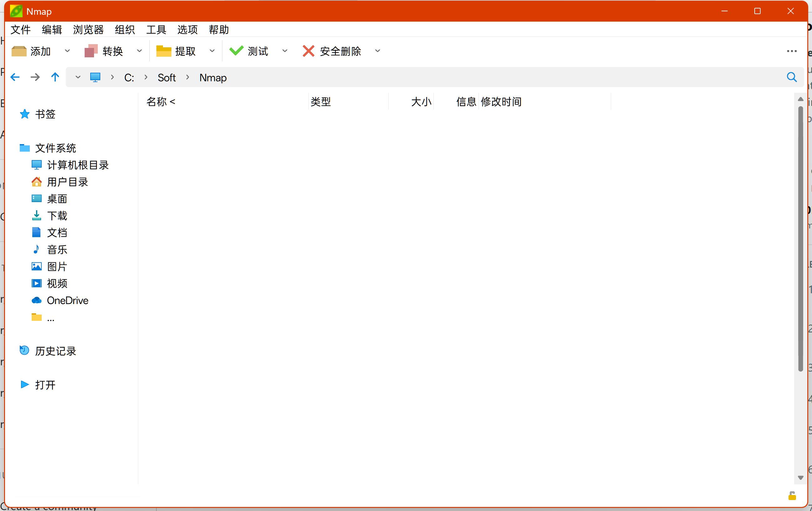The image size is (812, 511).
Task: Open the User directory (用户目录) entry
Action: pyautogui.click(x=60, y=182)
